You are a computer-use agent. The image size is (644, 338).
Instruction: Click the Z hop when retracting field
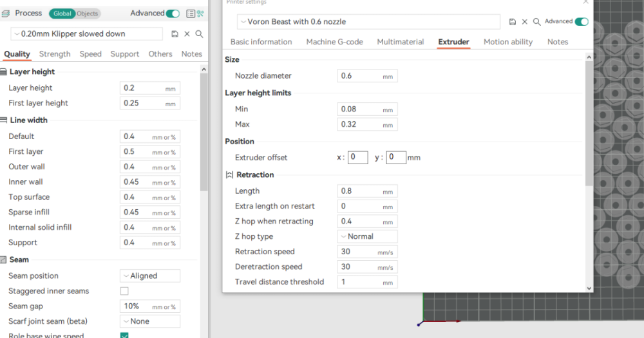[367, 221]
